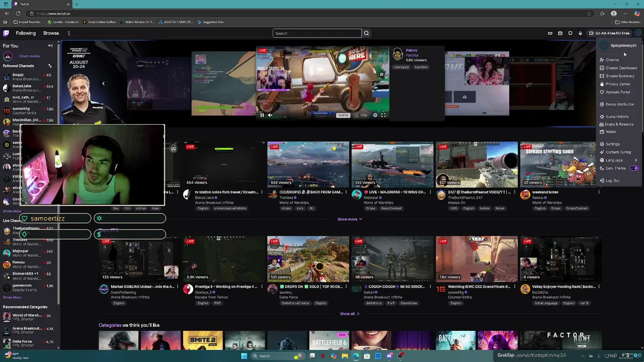Open Creator Dashboard from user menu
644x362 pixels.
point(620,68)
